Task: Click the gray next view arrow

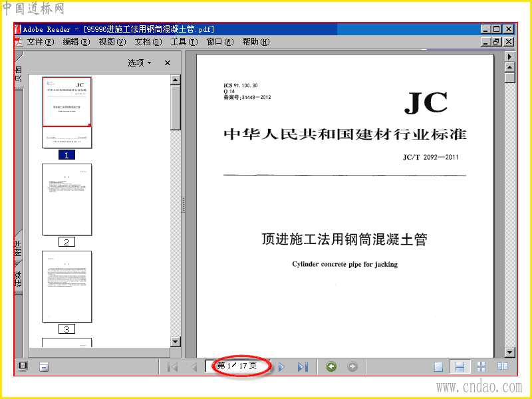Action: (352, 366)
